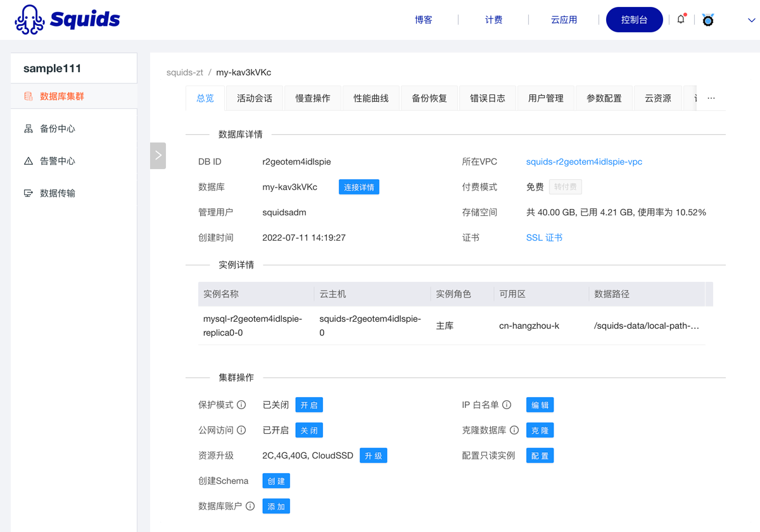Click info icon next to IP 白名单
The image size is (760, 532).
pyautogui.click(x=507, y=405)
